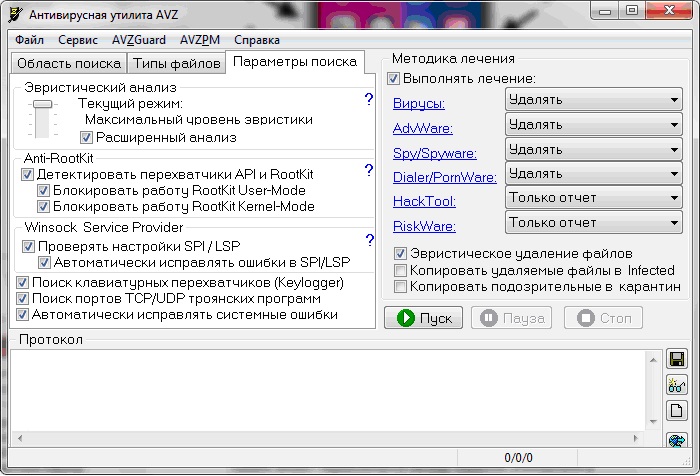Click inside the Протокол log area
The image size is (700, 476).
coord(328,391)
